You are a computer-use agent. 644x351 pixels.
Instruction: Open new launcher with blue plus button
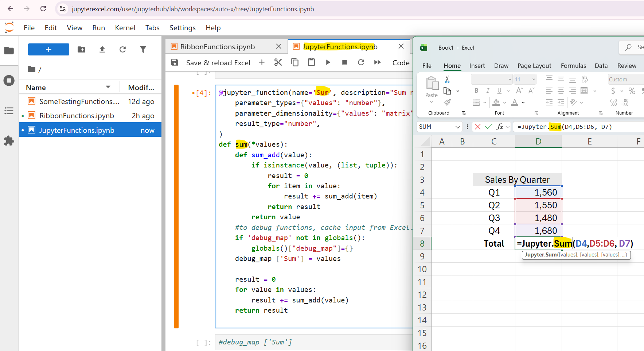48,49
